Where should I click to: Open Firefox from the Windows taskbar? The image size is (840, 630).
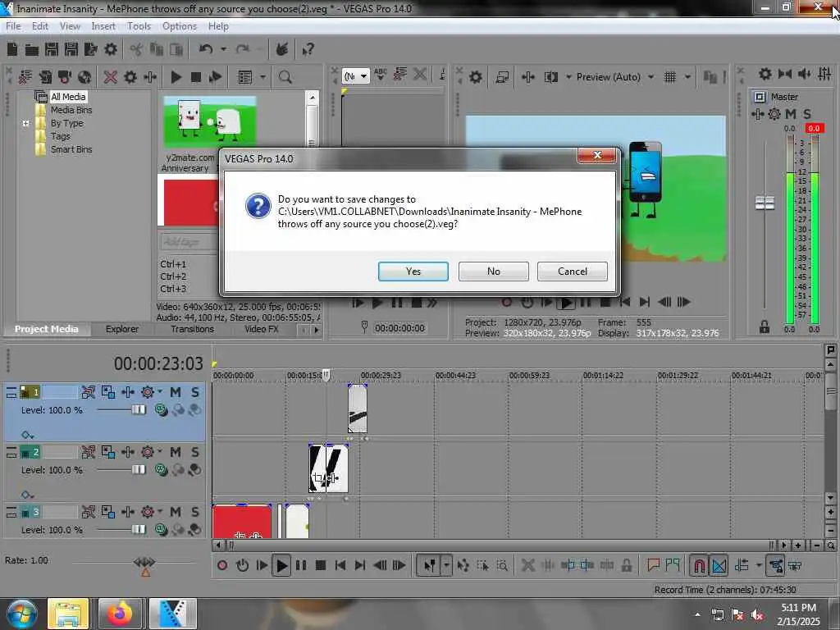click(120, 614)
